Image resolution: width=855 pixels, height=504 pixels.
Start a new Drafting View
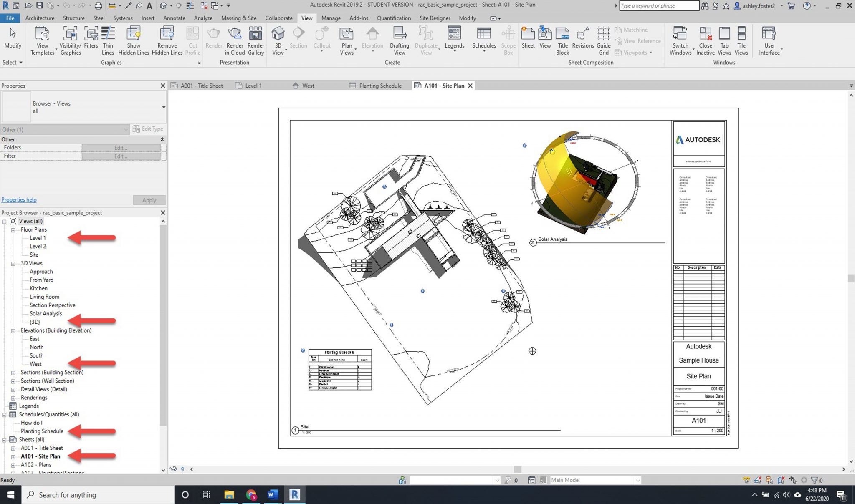pyautogui.click(x=399, y=40)
